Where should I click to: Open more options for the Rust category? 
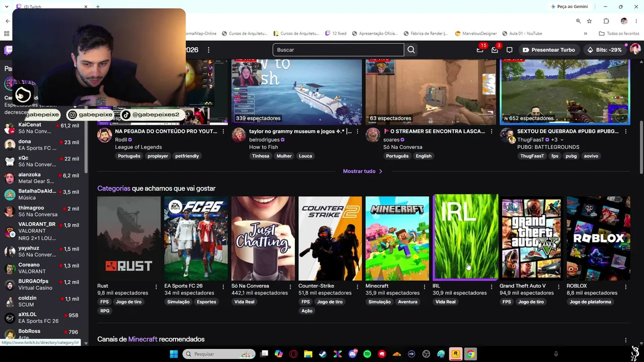(156, 287)
